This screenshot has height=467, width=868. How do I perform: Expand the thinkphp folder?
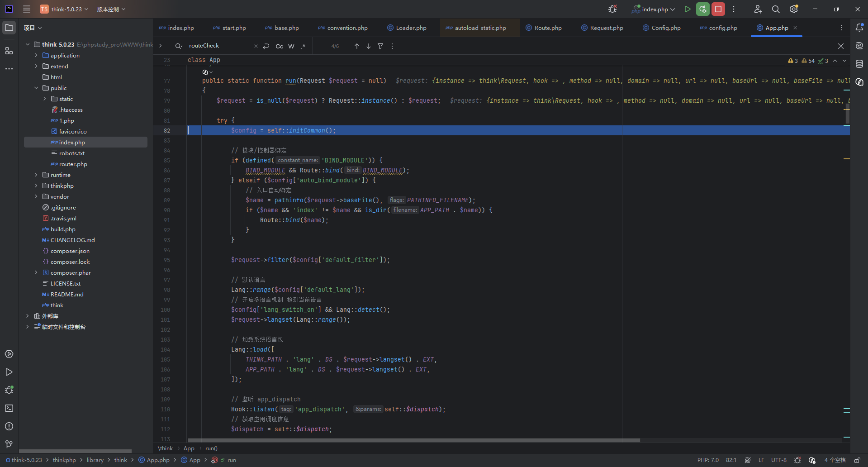36,186
